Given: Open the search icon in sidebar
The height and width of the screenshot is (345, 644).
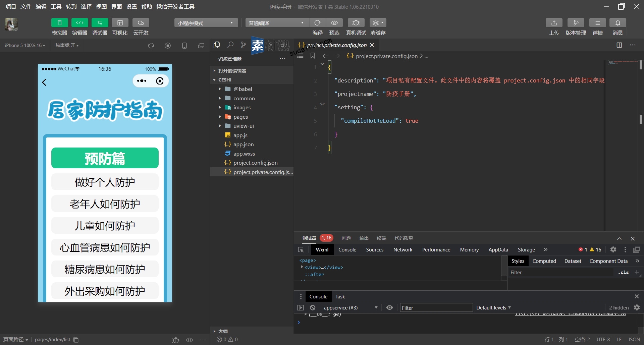Looking at the screenshot, I should 230,45.
